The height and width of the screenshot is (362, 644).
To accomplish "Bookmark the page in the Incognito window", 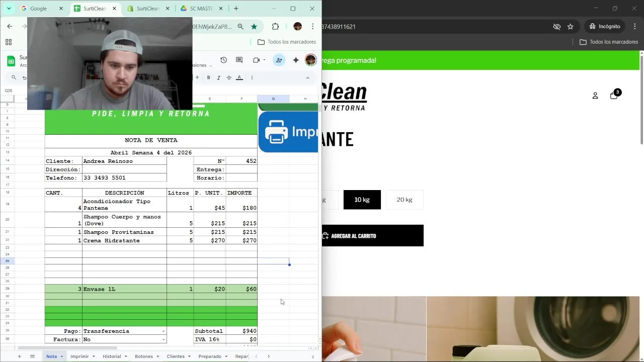I will click(571, 27).
